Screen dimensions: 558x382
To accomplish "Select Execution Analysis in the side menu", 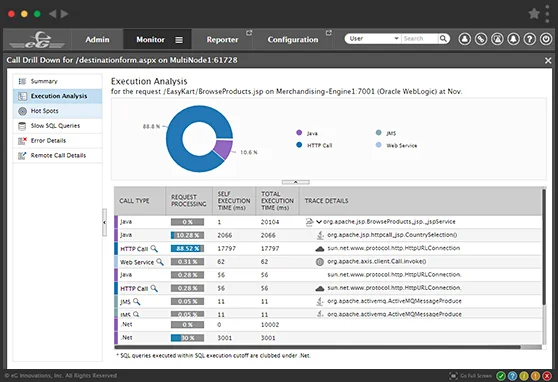I will coord(57,96).
